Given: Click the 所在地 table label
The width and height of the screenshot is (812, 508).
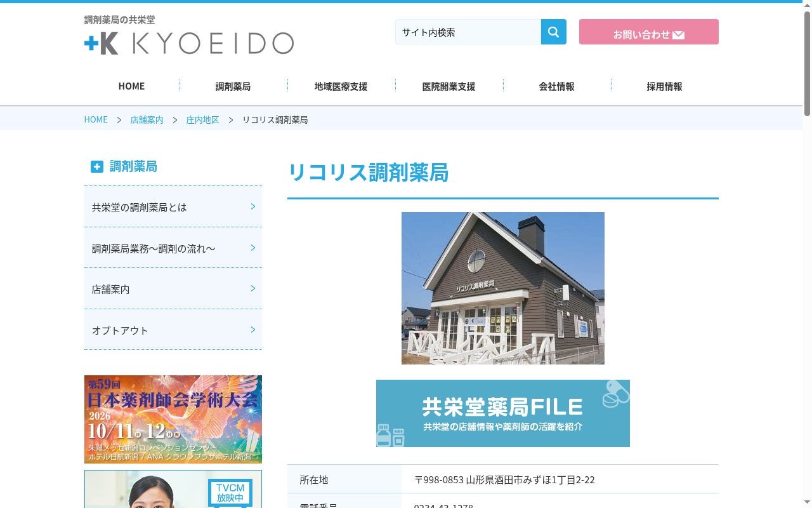Looking at the screenshot, I should [314, 479].
